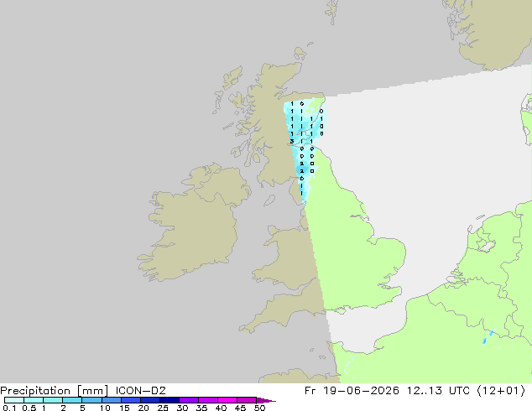Click the 40–45 mm magenta swatch
Viewport: 532px width, 411px height.
coord(227,400)
